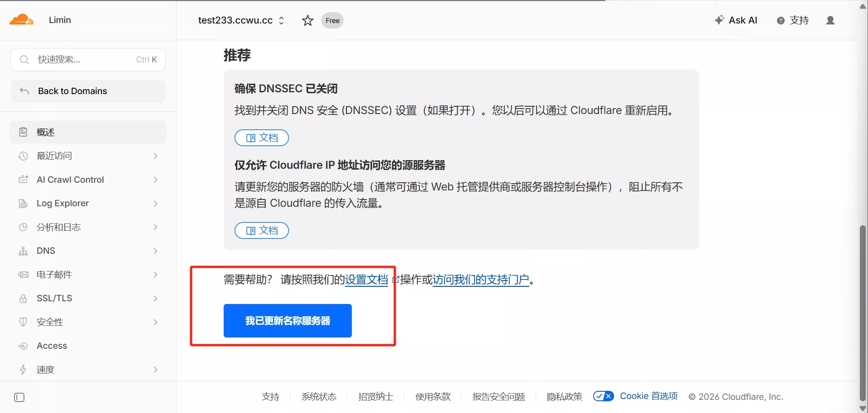Viewport: 868px width, 413px height.
Task: Click the Log Explorer icon
Action: pyautogui.click(x=23, y=204)
